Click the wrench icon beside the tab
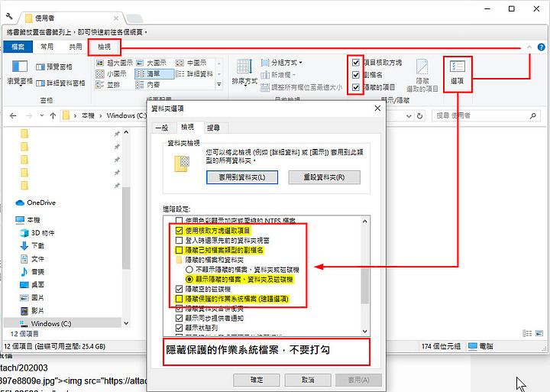This screenshot has height=392, width=550. [9, 16]
